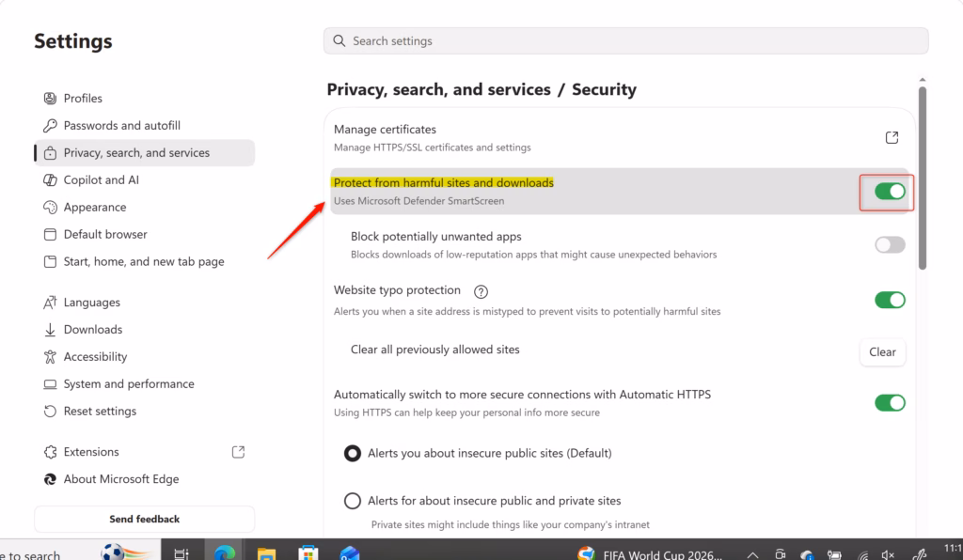The image size is (963, 560).
Task: Select Privacy, search, and services in sidebar
Action: (144, 153)
